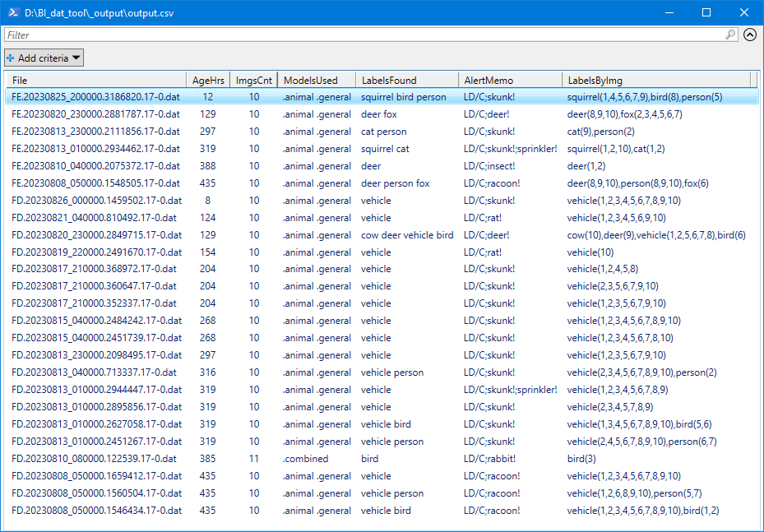Select row FD.20230819_220000.2491670.17-0.dat

(382, 252)
